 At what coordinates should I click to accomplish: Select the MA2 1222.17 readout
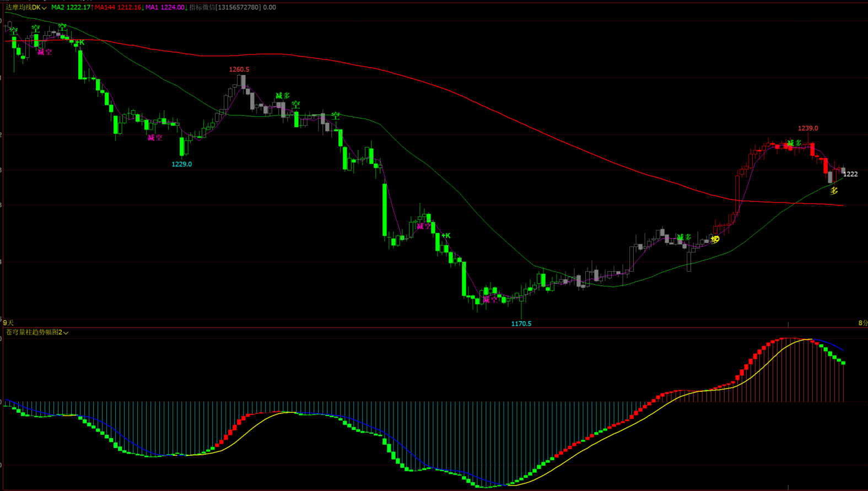coord(71,8)
